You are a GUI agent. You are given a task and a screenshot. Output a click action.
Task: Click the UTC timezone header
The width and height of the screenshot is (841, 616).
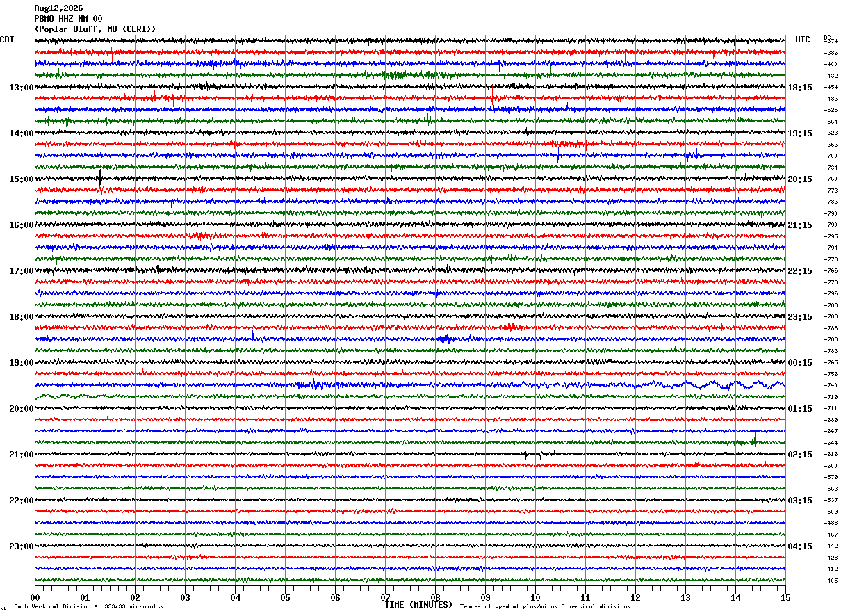tap(803, 40)
